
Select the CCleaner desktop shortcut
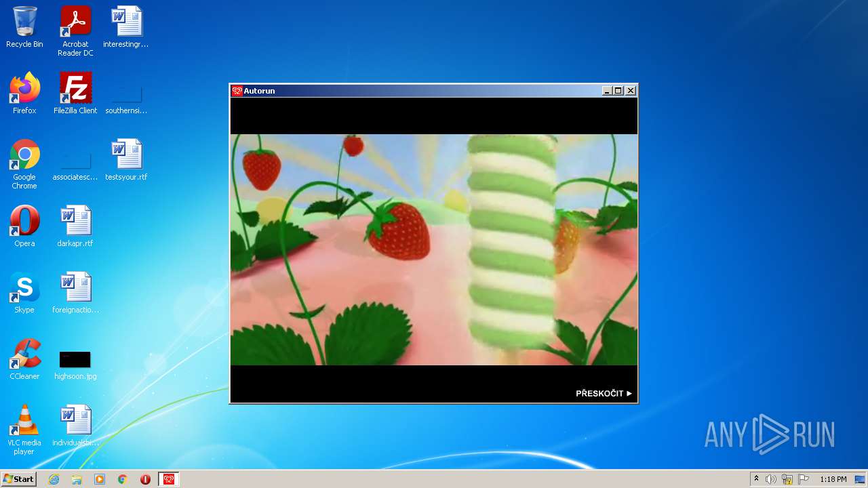point(24,359)
